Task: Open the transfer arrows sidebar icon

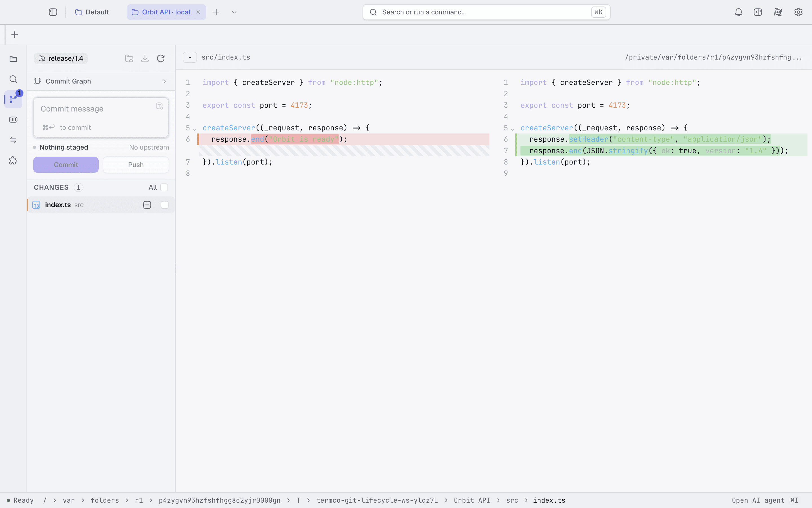Action: tap(13, 140)
